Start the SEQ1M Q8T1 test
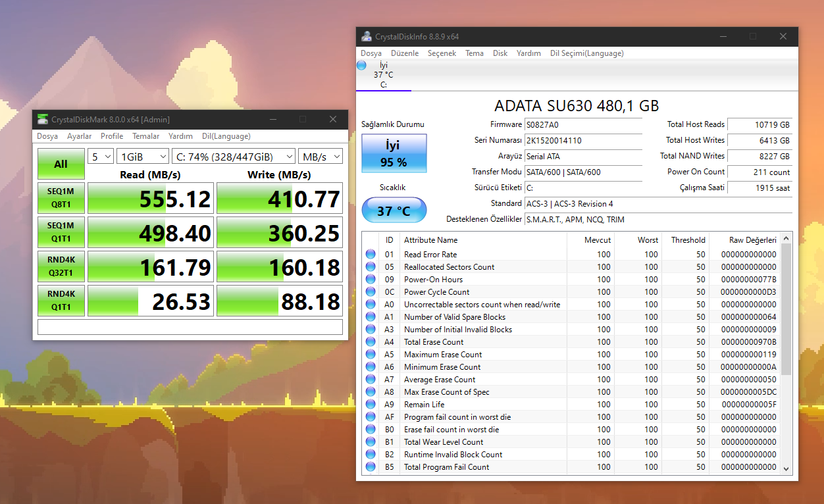 click(61, 199)
